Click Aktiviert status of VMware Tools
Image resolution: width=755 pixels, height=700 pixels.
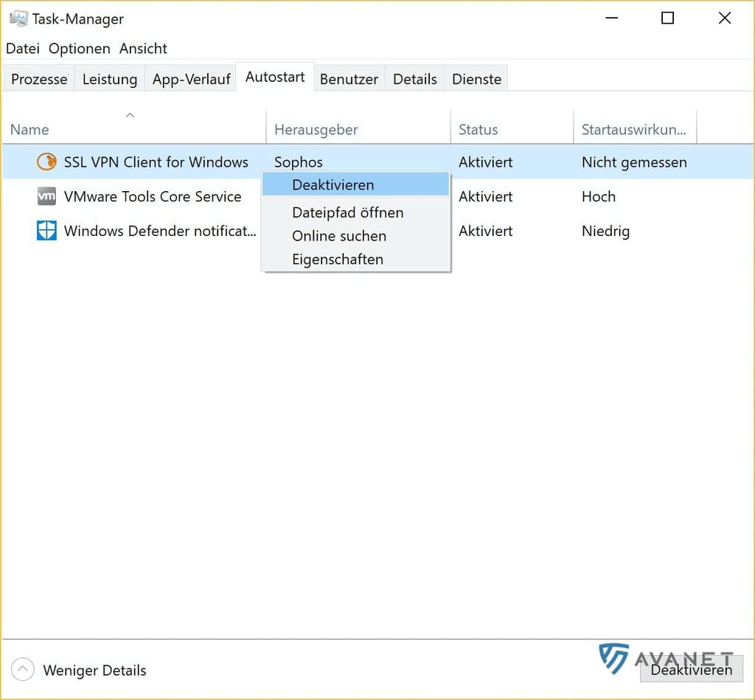(x=485, y=196)
